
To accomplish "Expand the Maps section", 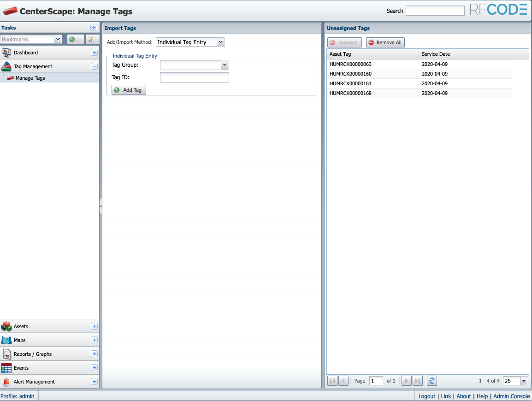I will [x=95, y=340].
